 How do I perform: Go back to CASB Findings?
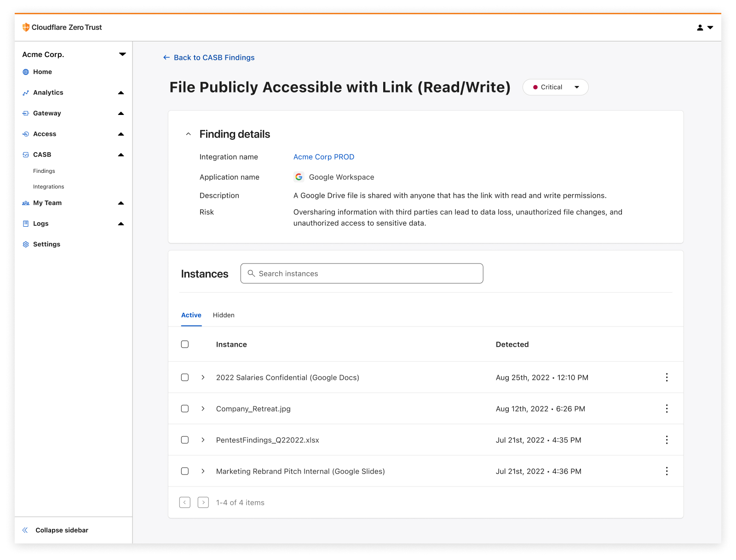pos(209,57)
